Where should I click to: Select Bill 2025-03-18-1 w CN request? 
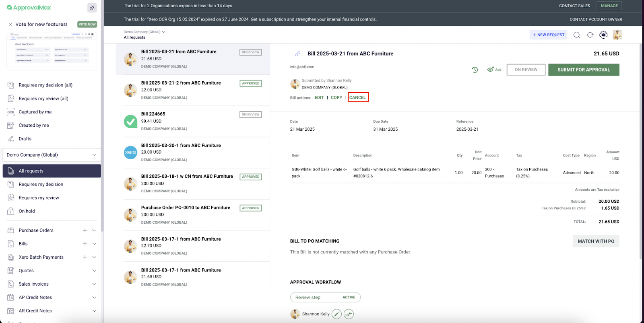coord(193,183)
